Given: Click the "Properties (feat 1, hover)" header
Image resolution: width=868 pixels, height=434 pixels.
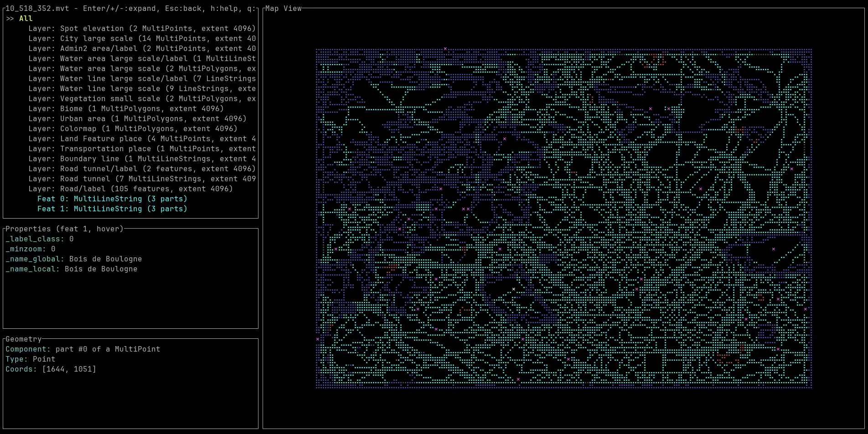Looking at the screenshot, I should pyautogui.click(x=64, y=229).
